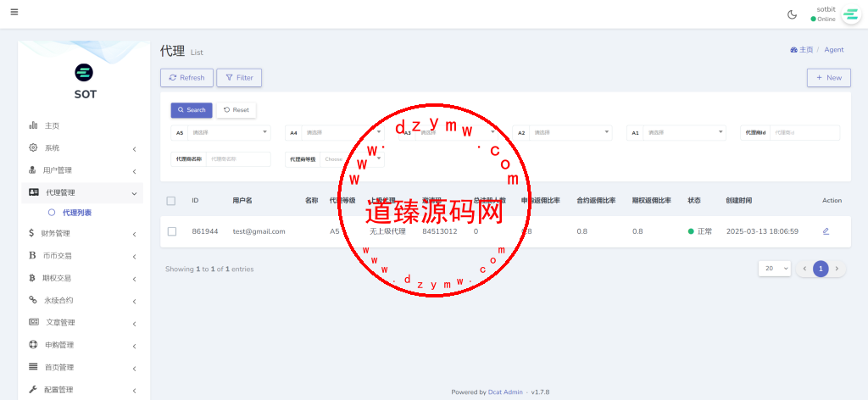Open the A4 请选择 dropdown
The height and width of the screenshot is (400, 868).
click(x=343, y=133)
